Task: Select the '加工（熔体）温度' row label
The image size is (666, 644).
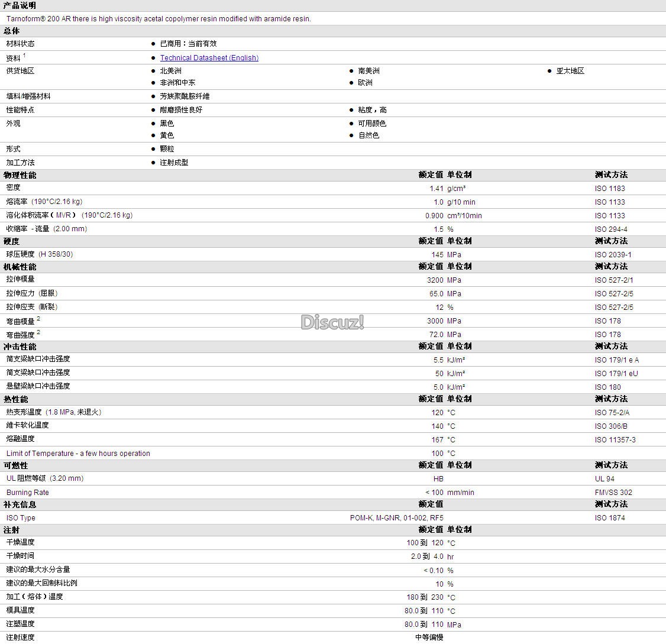Action: [34, 597]
